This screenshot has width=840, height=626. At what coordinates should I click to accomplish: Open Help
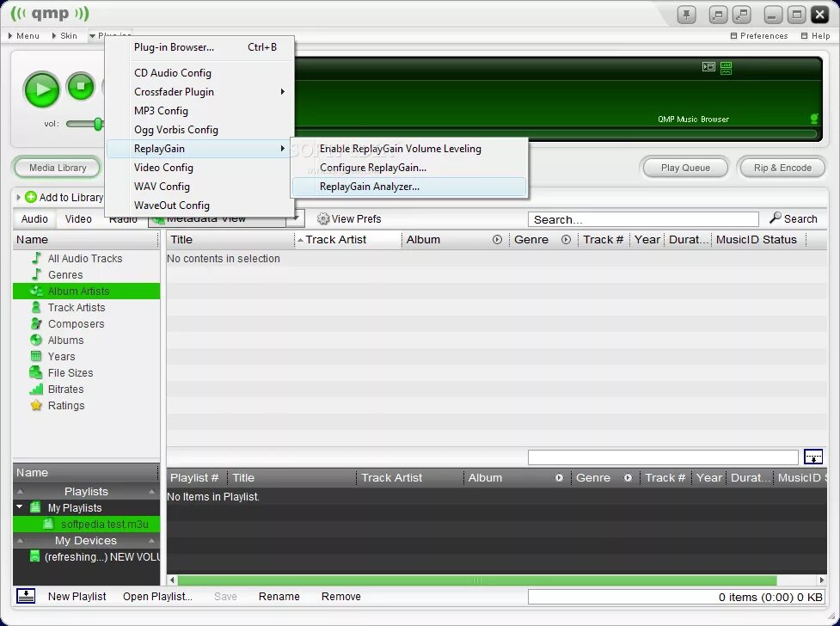[815, 36]
